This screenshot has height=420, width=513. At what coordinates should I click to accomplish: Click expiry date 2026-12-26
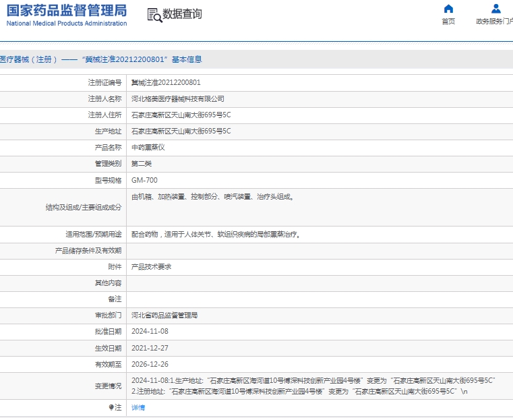(150, 365)
